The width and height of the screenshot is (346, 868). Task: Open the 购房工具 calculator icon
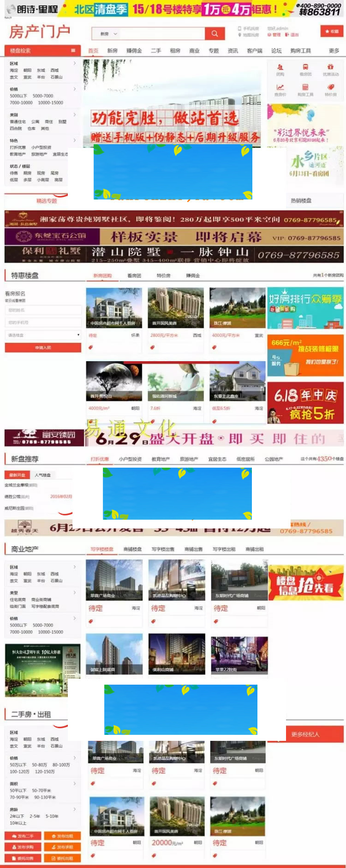click(x=305, y=88)
